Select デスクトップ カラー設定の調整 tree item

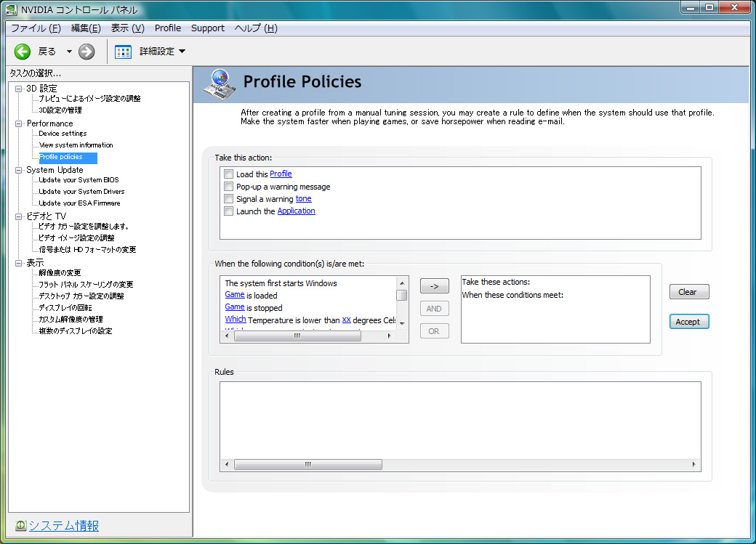click(81, 296)
